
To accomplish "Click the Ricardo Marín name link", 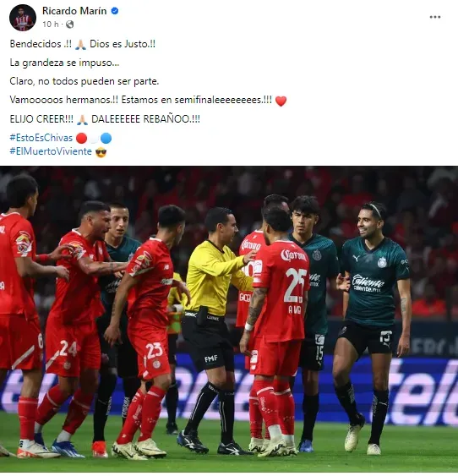I will pyautogui.click(x=74, y=11).
